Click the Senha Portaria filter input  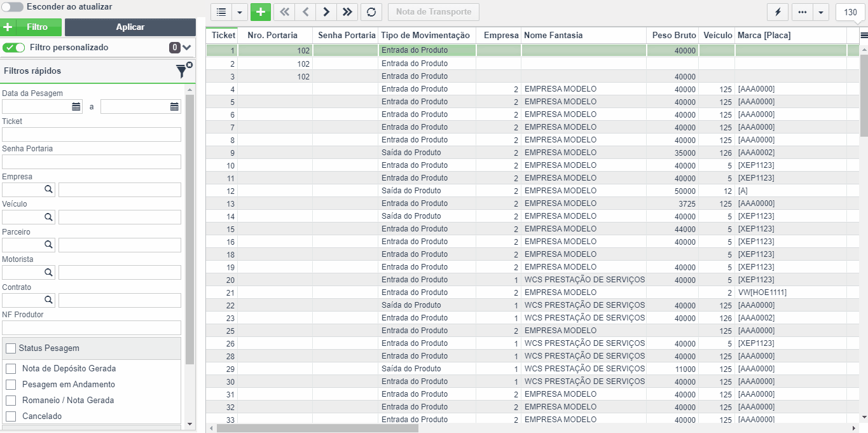[x=92, y=162]
